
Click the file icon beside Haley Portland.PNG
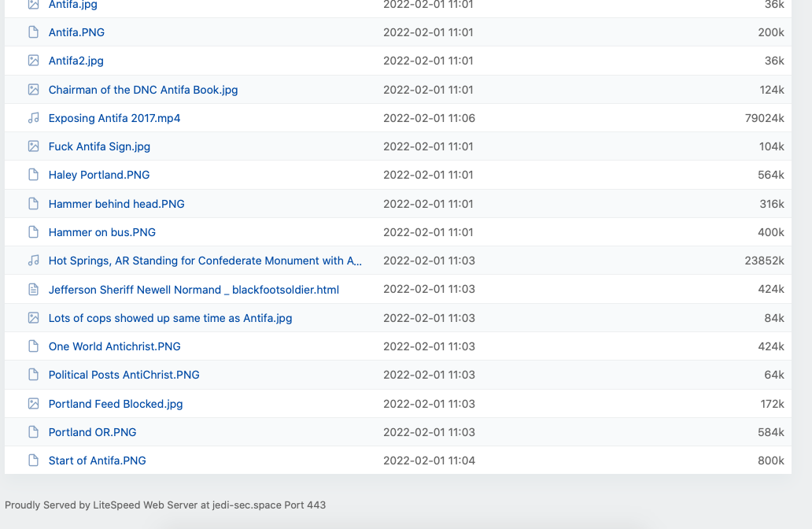(x=33, y=175)
